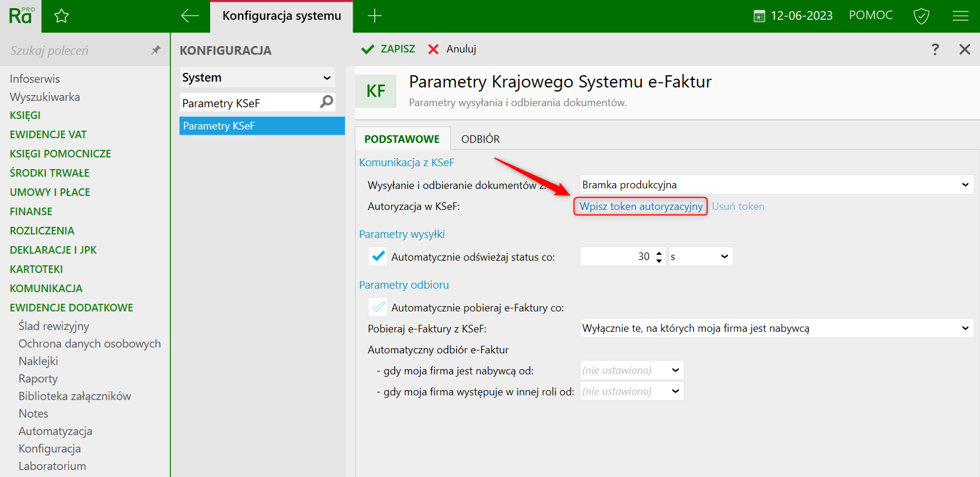Collapse EWIDENCJE DODATKOWE section
The height and width of the screenshot is (477, 980).
pos(72,308)
